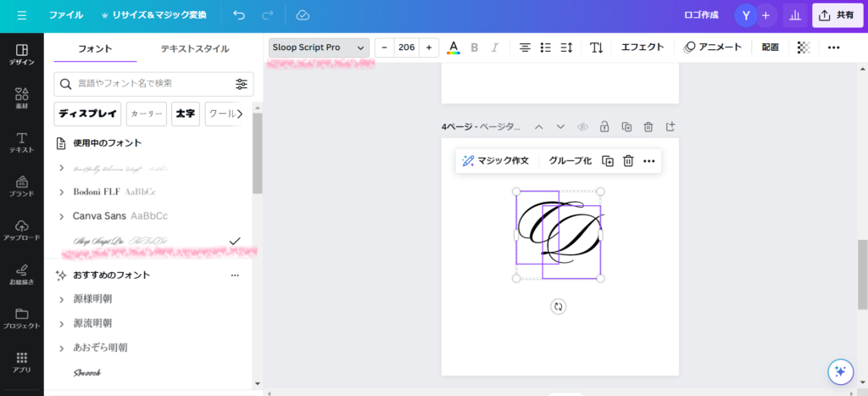Open more options in floating toolbar

click(649, 161)
